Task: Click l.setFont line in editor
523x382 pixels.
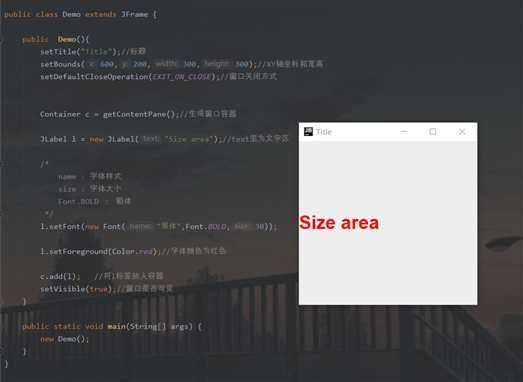Action: [159, 227]
